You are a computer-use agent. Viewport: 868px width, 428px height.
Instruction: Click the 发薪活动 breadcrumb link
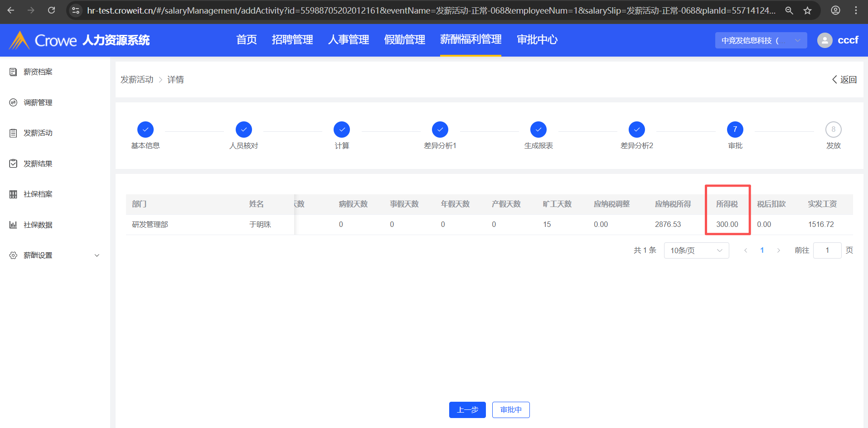coord(137,80)
